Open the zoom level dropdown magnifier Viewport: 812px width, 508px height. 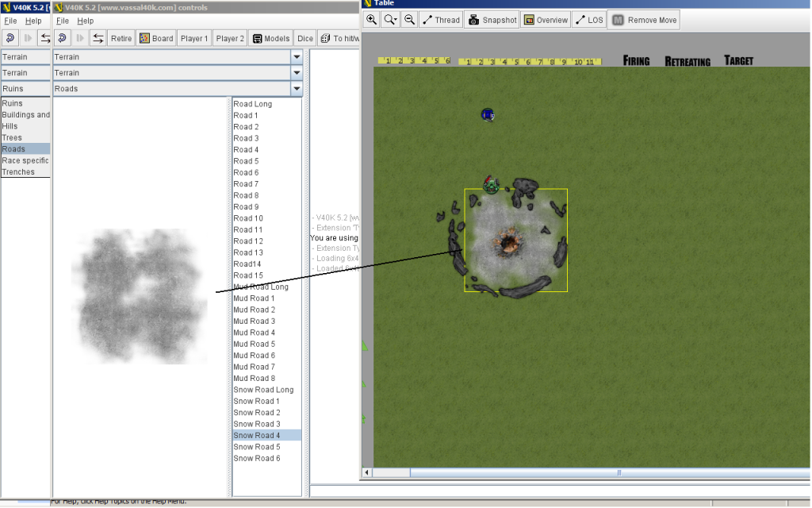pos(390,20)
